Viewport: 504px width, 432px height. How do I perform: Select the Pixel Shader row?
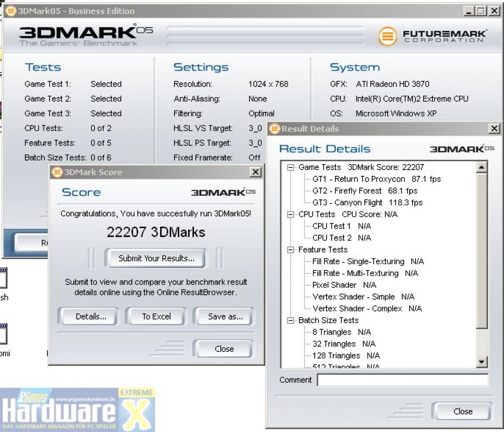click(344, 285)
